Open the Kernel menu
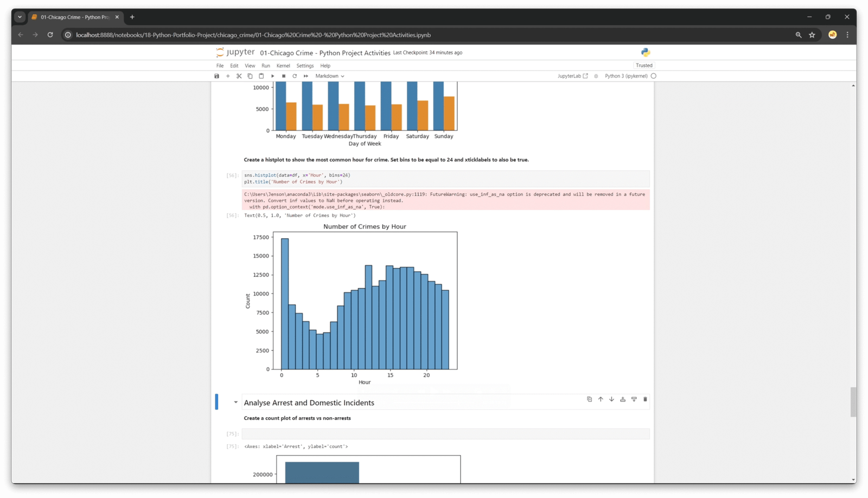The width and height of the screenshot is (868, 498). point(283,66)
